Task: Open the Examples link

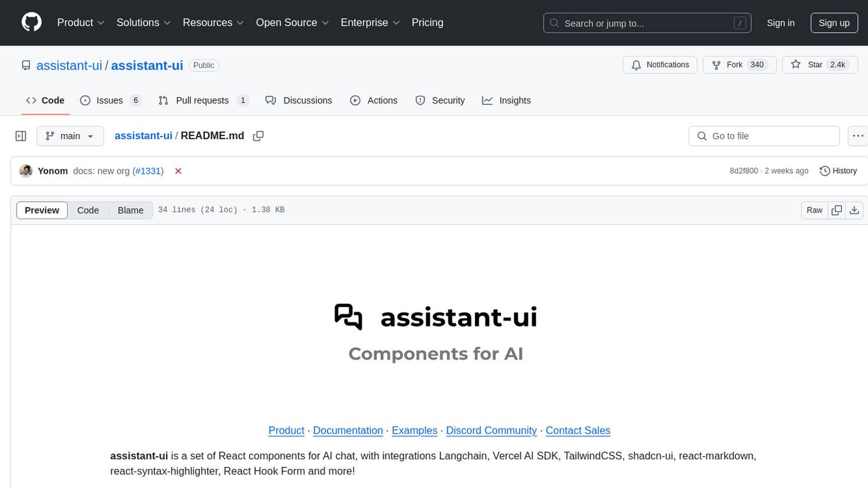Action: click(x=415, y=431)
